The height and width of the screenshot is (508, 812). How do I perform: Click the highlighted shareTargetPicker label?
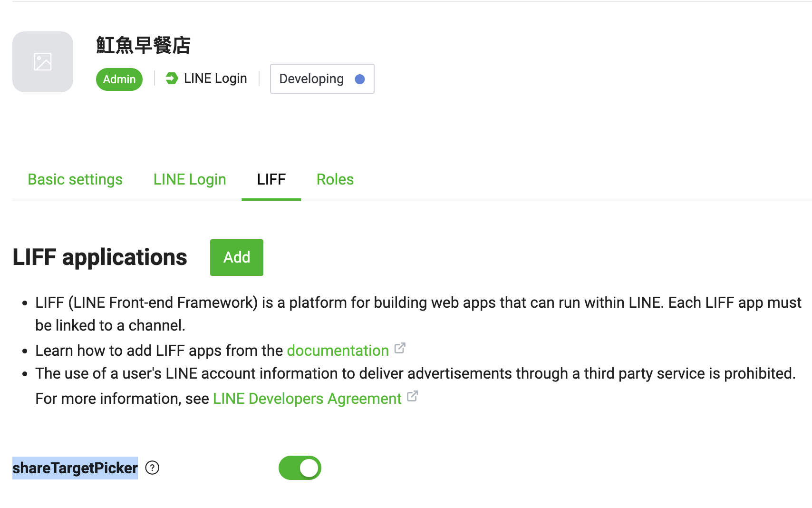(75, 468)
